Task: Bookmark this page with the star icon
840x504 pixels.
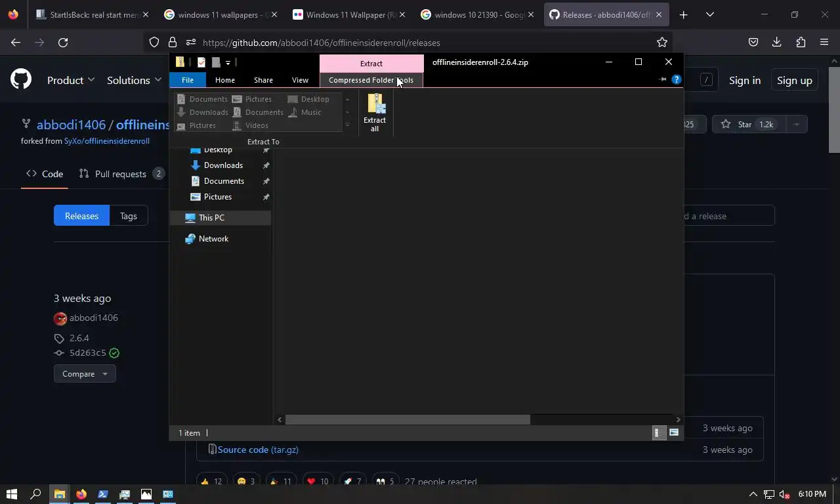Action: tap(662, 43)
